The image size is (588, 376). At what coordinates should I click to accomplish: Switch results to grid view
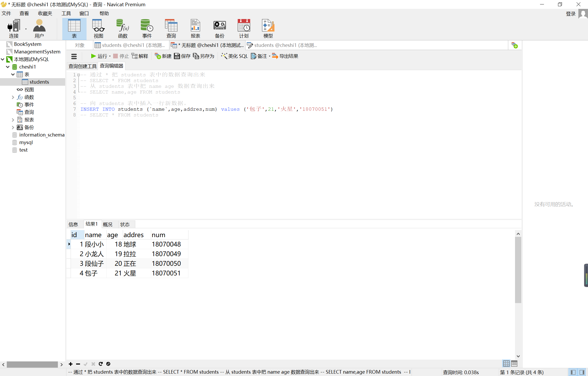coord(506,363)
